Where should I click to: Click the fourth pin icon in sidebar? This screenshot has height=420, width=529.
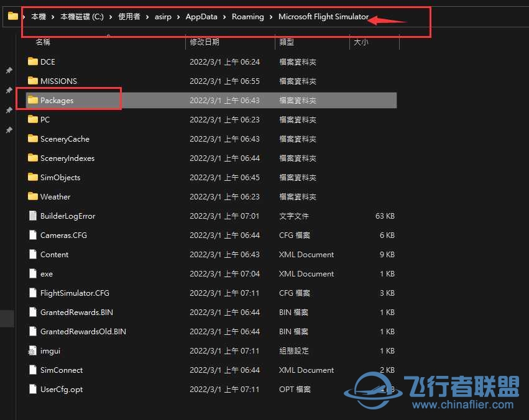[x=9, y=130]
